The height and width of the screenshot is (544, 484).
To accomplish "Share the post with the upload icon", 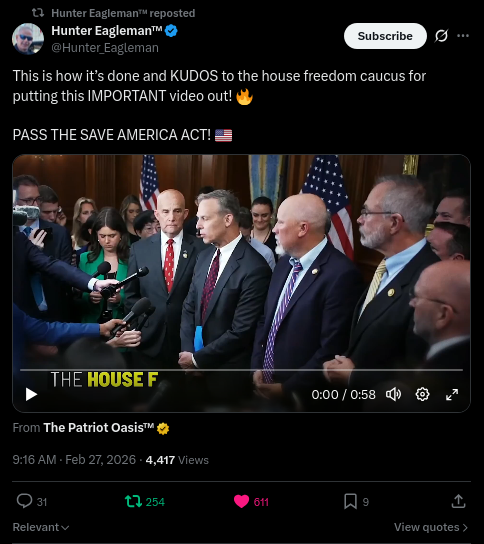I will click(x=458, y=501).
